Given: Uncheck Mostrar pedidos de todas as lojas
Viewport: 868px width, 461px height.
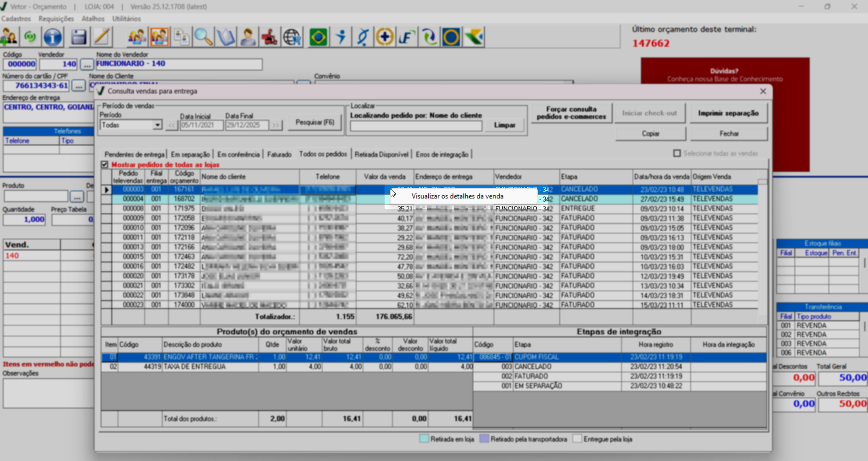Looking at the screenshot, I should pos(105,165).
